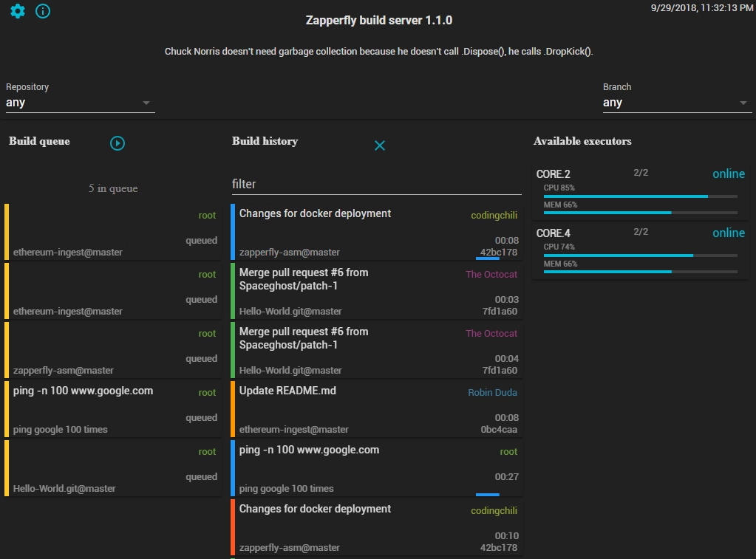Viewport: 756px width, 559px height.
Task: Click the info circle icon
Action: [43, 11]
